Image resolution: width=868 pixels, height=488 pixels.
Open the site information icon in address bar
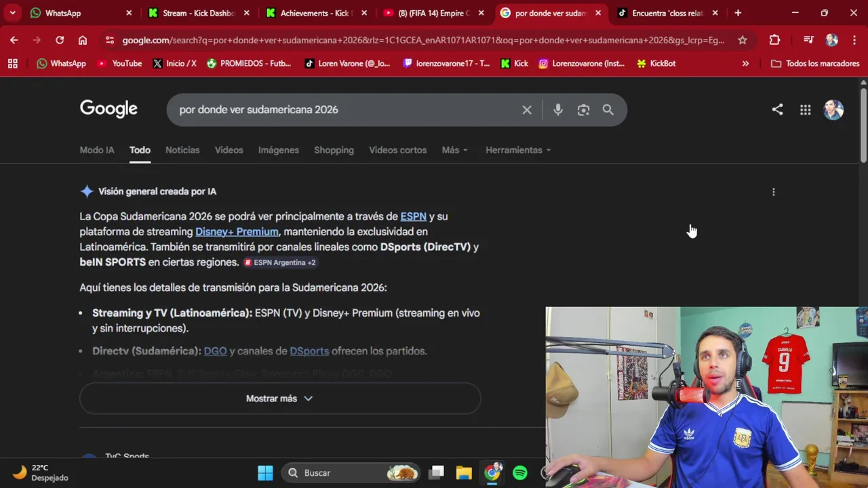coord(110,40)
